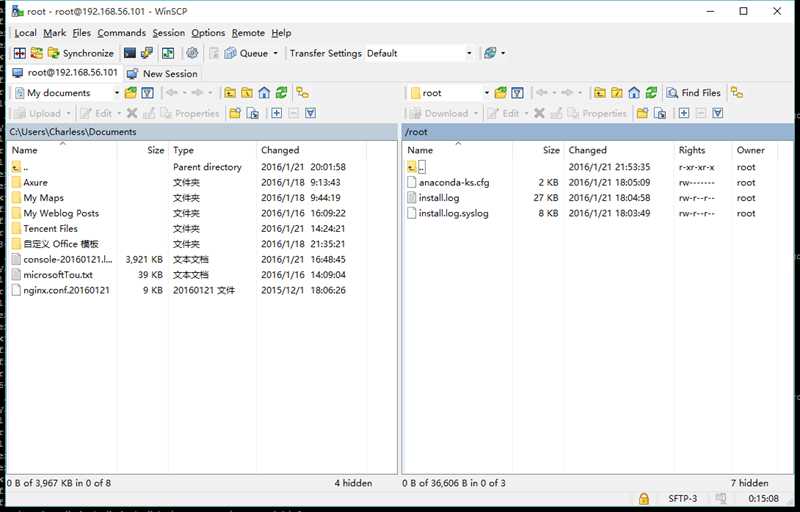Expand the Queue dropdown arrow
Image resolution: width=800 pixels, height=512 pixels.
276,53
